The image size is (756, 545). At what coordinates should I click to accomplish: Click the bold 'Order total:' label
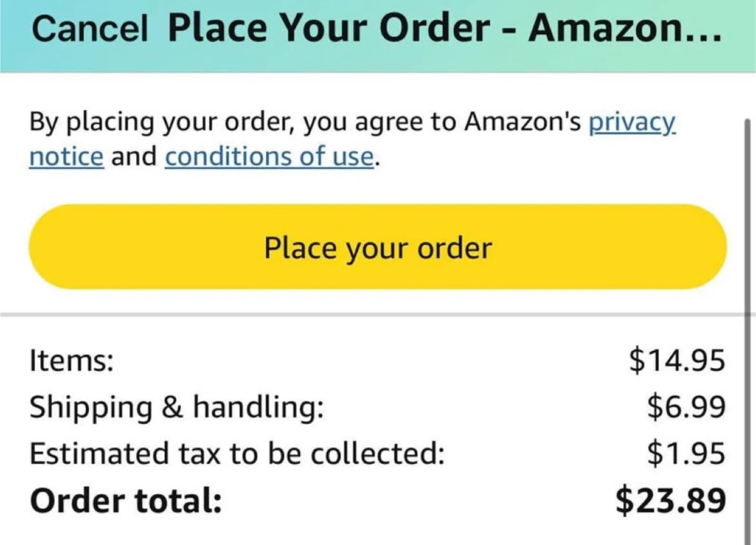(x=126, y=500)
